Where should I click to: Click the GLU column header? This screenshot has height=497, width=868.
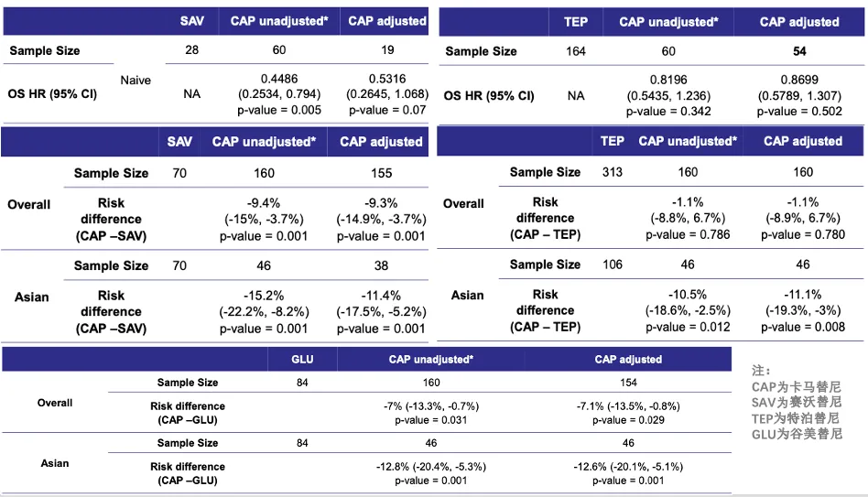(x=302, y=360)
